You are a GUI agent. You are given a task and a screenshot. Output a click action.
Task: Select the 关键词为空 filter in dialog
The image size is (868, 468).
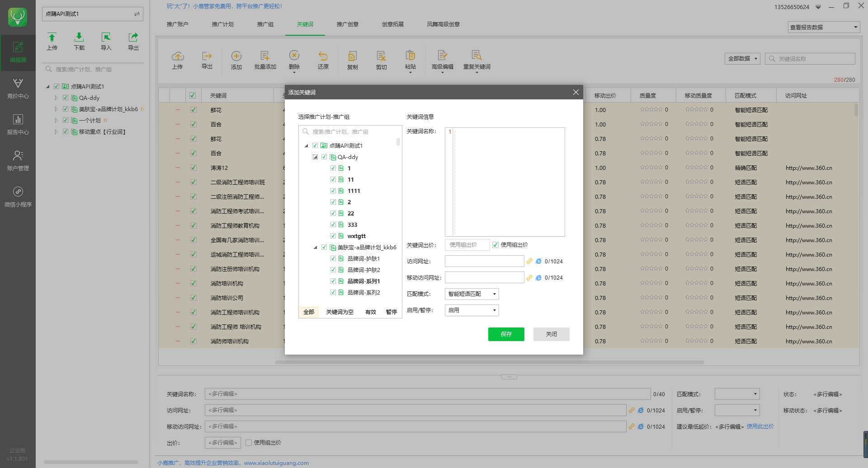click(340, 312)
